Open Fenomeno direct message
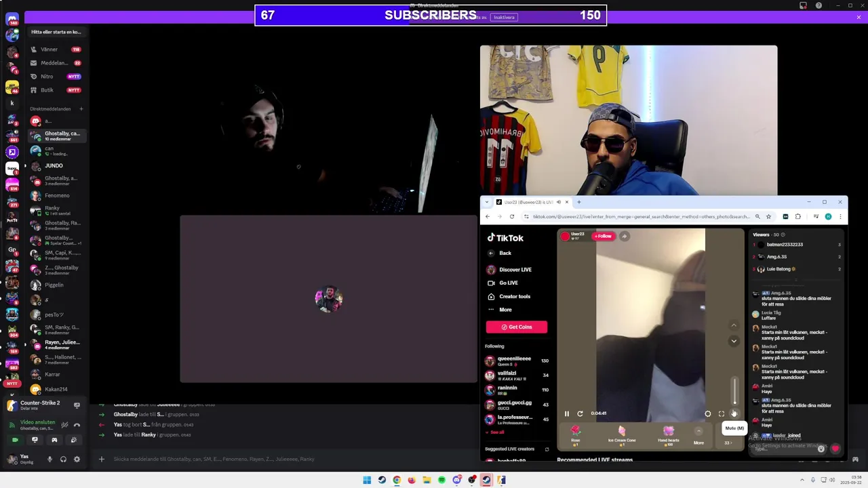 click(56, 195)
